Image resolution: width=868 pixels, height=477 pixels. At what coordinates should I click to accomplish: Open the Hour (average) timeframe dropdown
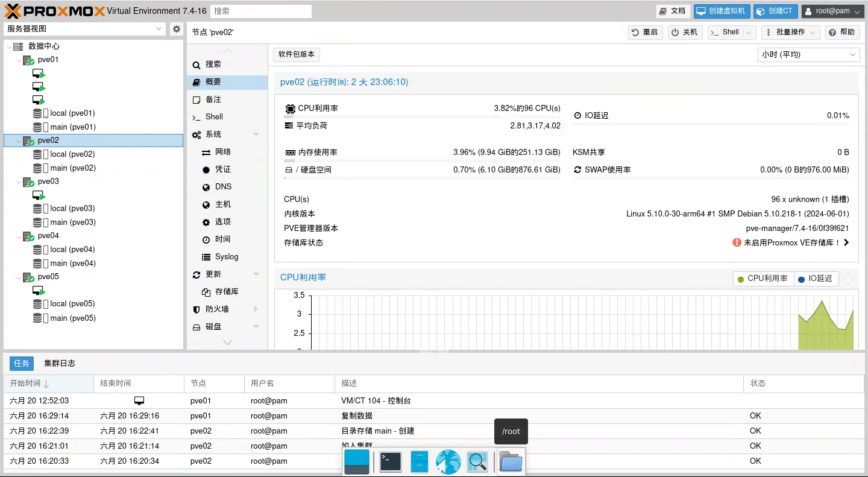[x=853, y=54]
